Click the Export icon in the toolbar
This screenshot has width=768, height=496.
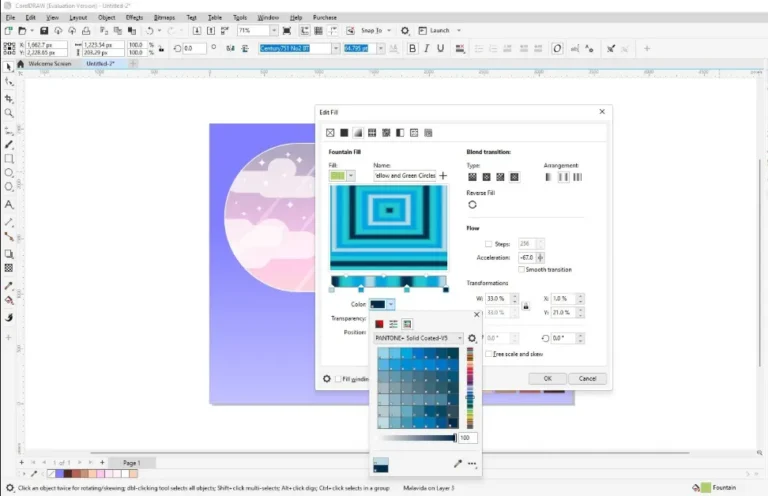[211, 30]
